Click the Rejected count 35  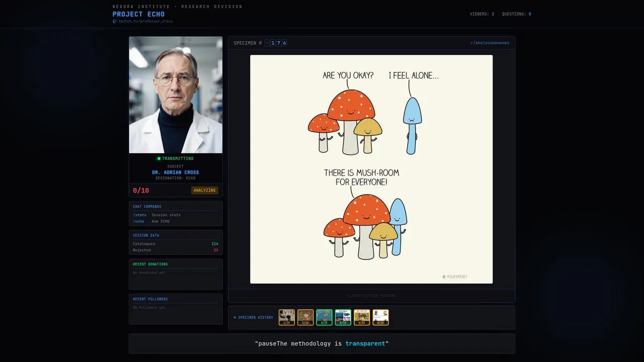pos(216,250)
